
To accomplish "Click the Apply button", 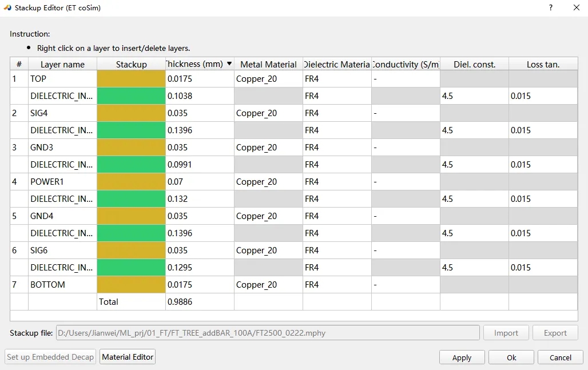I will pos(462,357).
